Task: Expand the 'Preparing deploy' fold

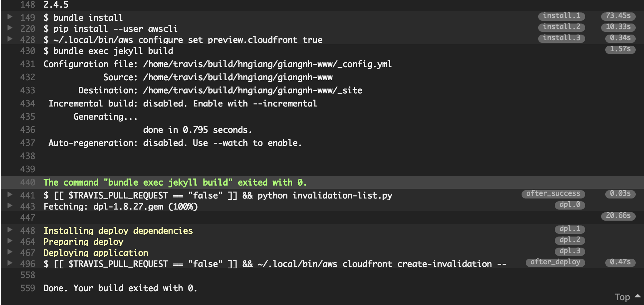Action: 10,241
